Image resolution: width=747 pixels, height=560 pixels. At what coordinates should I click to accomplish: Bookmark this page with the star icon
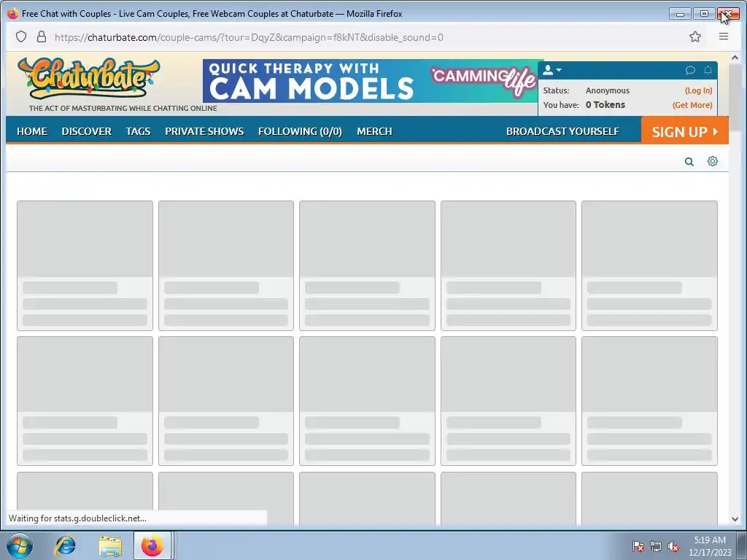695,36
